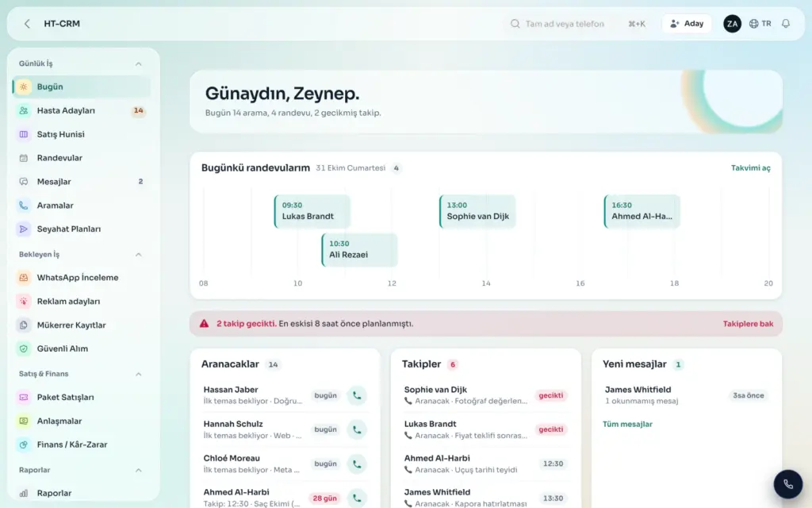Open the 09:30 Lukas Brandt appointment
The width and height of the screenshot is (812, 508).
click(312, 211)
